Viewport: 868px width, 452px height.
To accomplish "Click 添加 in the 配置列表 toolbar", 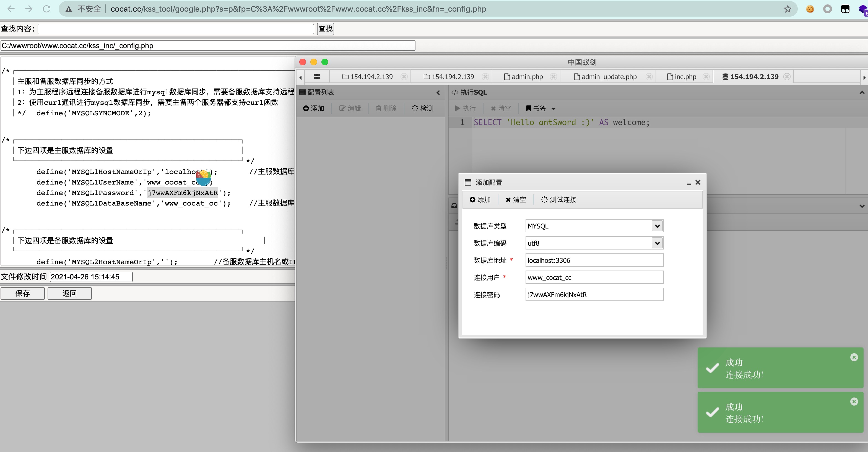I will click(313, 108).
